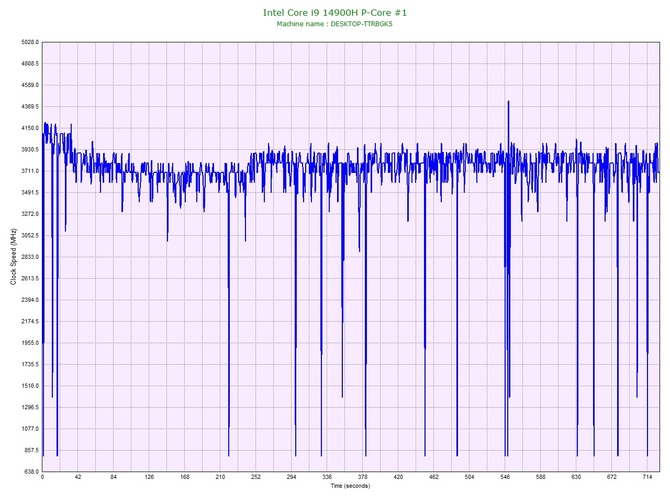Select the "1077.0" y-axis label
This screenshot has width=670, height=503.
(30, 429)
